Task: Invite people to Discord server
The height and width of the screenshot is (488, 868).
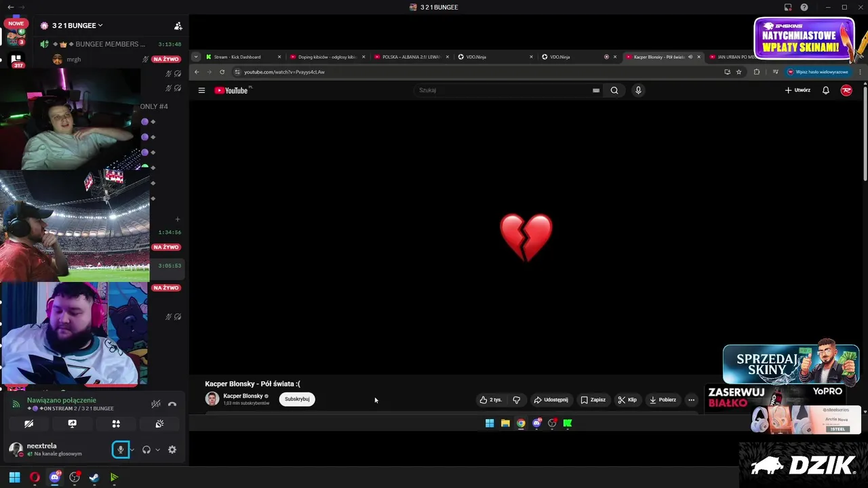Action: point(178,26)
